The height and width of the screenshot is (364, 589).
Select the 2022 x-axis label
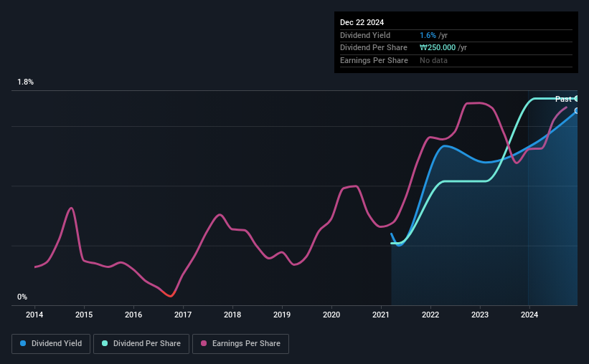point(430,315)
